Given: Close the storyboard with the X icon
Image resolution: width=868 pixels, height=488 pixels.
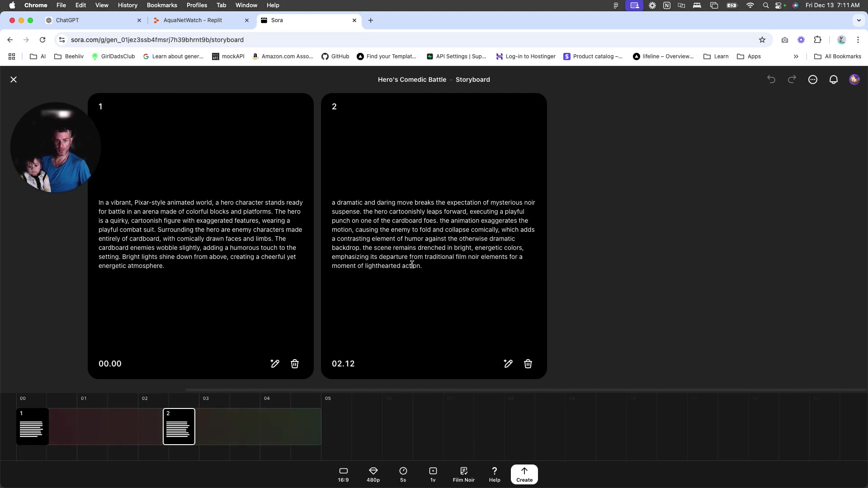Looking at the screenshot, I should 14,80.
